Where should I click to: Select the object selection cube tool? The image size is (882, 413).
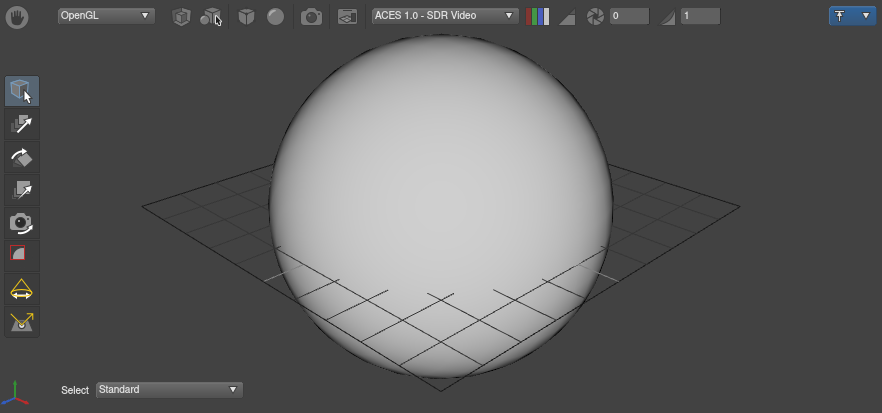tap(22, 91)
